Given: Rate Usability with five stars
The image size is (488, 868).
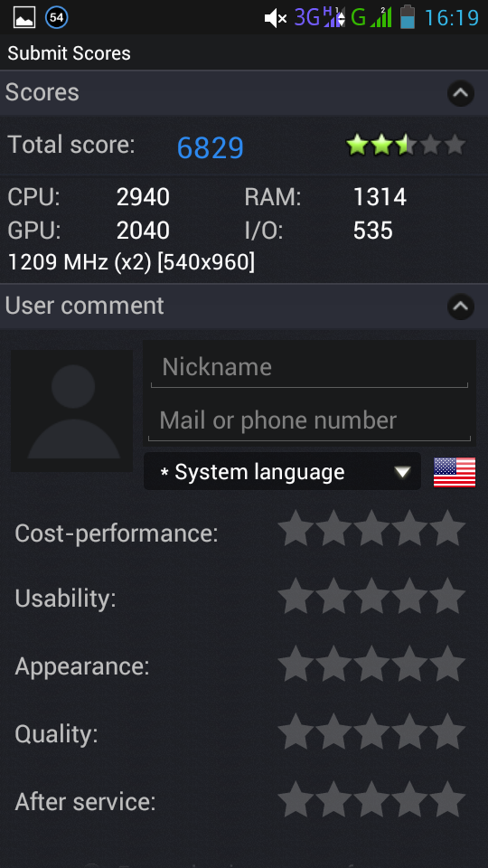Looking at the screenshot, I should coord(447,596).
